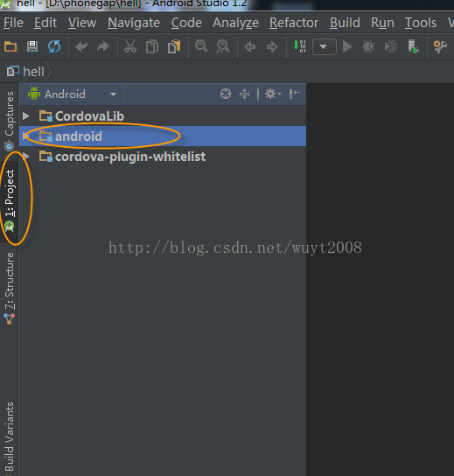454x476 pixels.
Task: Click the Redo arrow icon
Action: coord(103,46)
